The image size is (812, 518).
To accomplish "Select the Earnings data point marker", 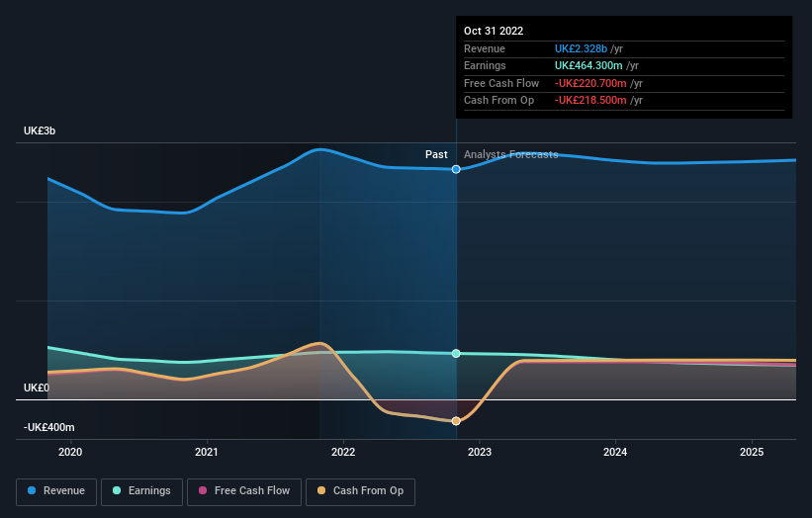I will [x=456, y=354].
